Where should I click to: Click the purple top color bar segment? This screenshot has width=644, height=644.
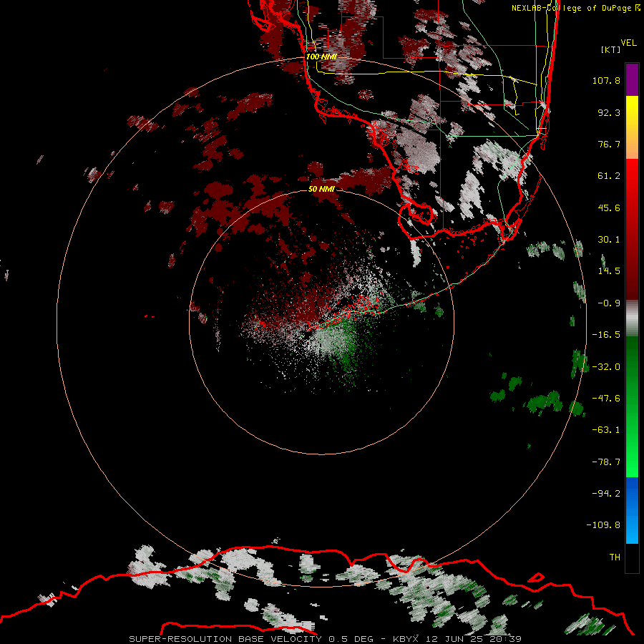(x=632, y=79)
